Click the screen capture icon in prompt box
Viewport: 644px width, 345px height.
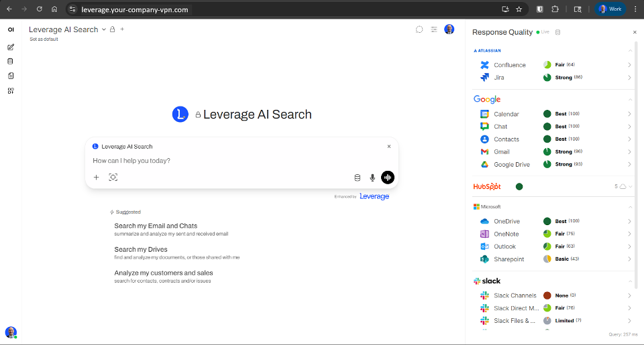pos(113,178)
